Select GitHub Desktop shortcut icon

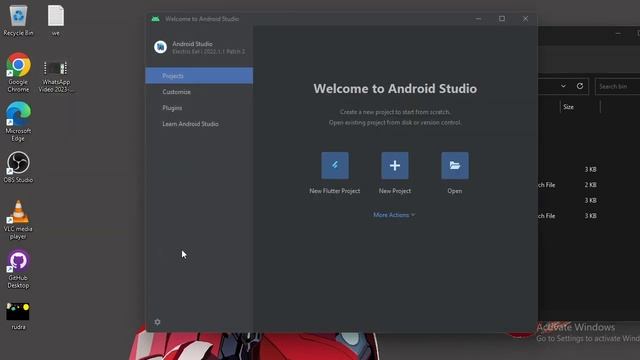[x=18, y=269]
